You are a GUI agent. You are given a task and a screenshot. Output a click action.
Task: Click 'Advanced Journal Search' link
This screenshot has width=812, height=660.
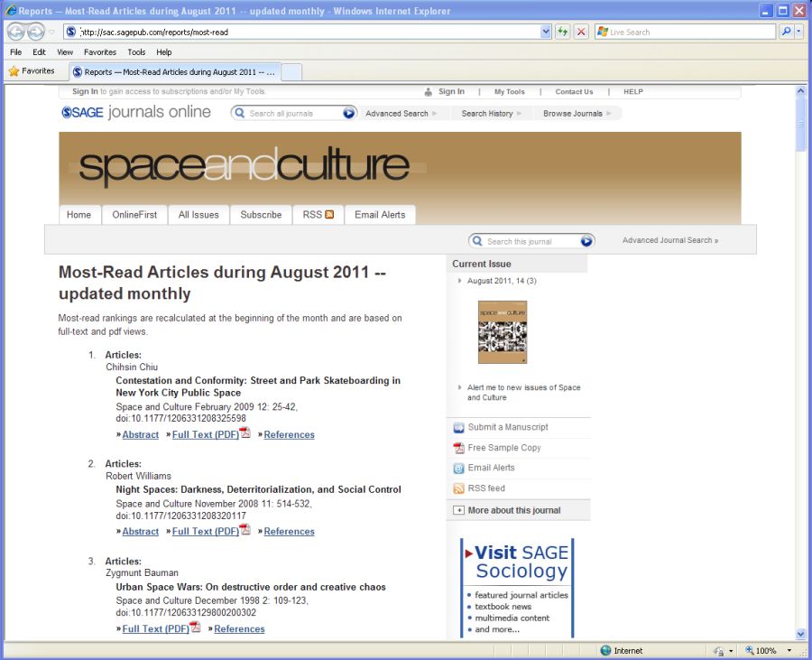click(670, 240)
